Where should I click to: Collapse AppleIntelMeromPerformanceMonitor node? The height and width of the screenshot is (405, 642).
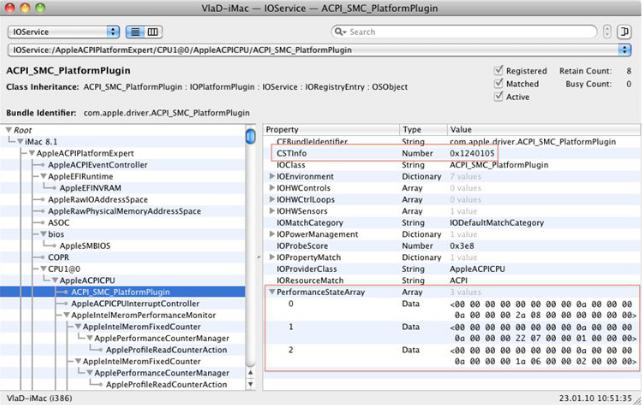[66, 315]
